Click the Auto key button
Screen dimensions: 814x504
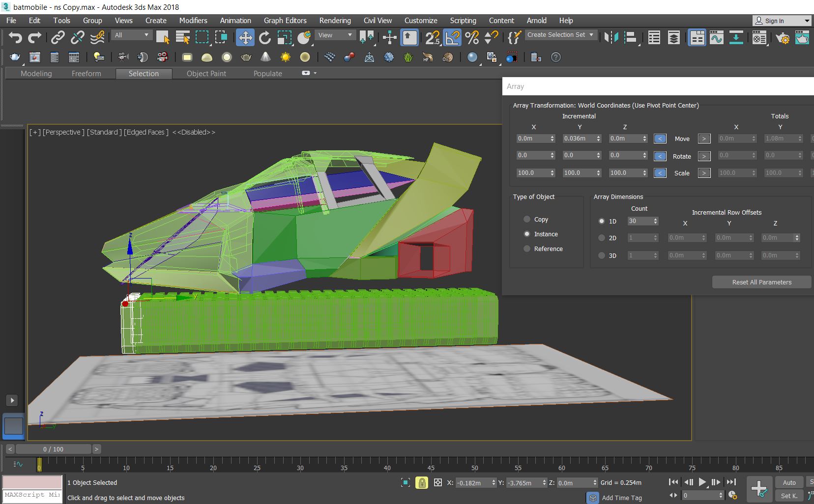click(x=789, y=483)
